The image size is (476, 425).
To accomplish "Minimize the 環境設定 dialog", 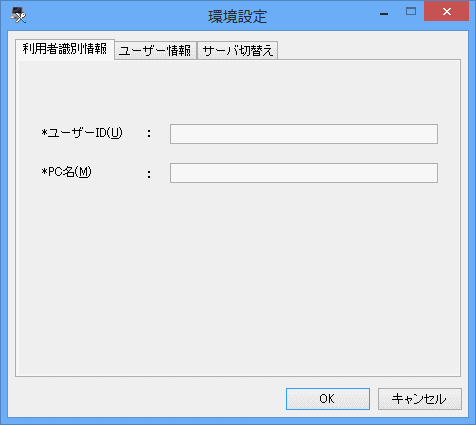I will coord(384,13).
